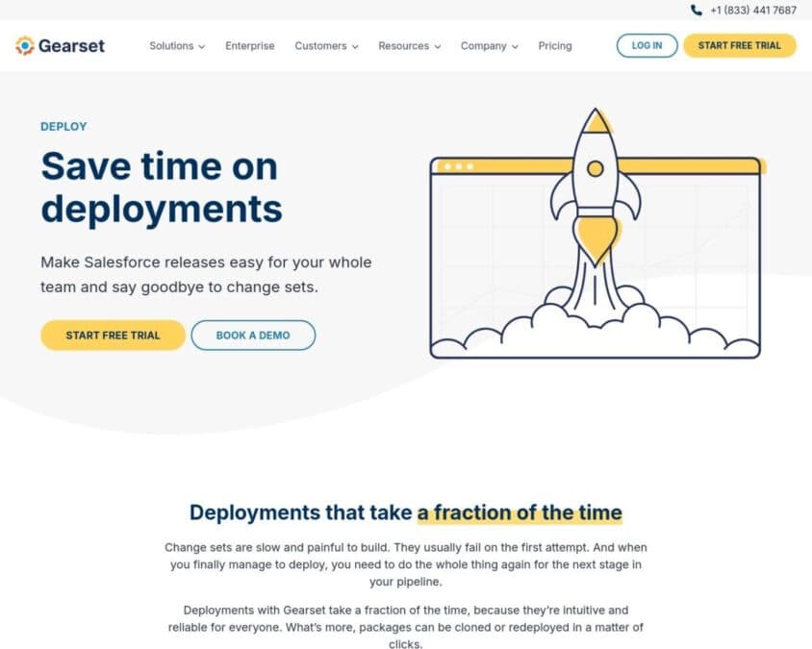Click the LOG IN button
This screenshot has height=649, width=812.
click(647, 45)
